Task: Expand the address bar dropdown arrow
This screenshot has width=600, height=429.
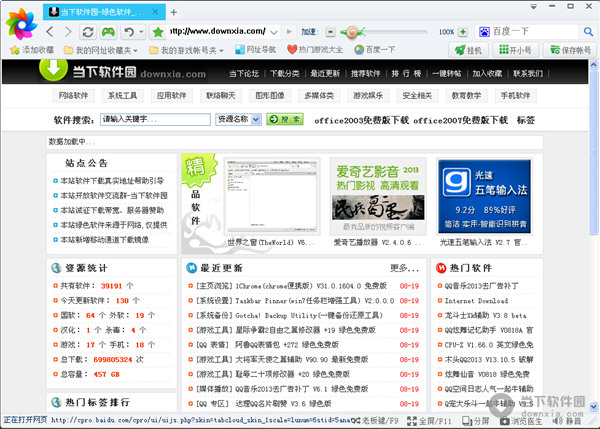Action: click(x=274, y=32)
